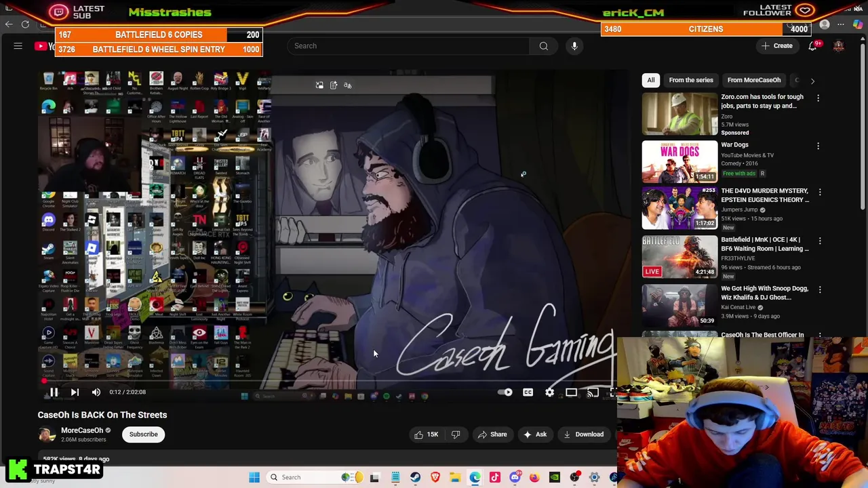
Task: Open options for War Dogs
Action: point(818,146)
